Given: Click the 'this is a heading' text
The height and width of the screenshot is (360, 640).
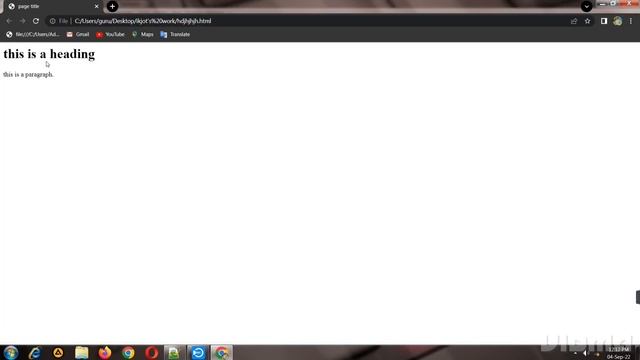Looking at the screenshot, I should click(49, 54).
